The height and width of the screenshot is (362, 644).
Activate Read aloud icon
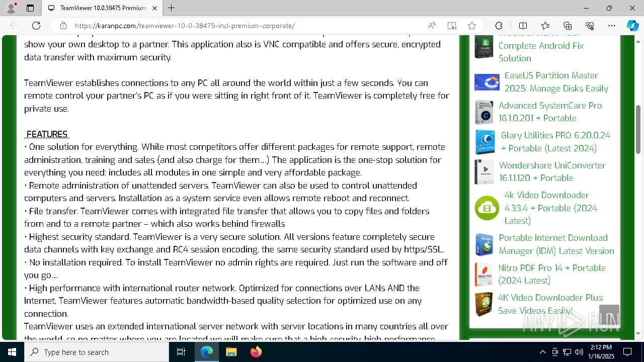pyautogui.click(x=432, y=26)
